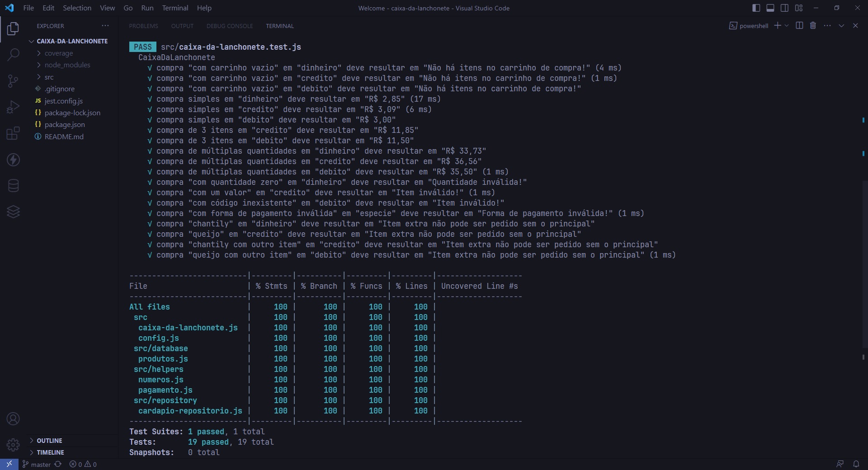Expand the src folder
This screenshot has height=470, width=868.
pyautogui.click(x=72, y=77)
